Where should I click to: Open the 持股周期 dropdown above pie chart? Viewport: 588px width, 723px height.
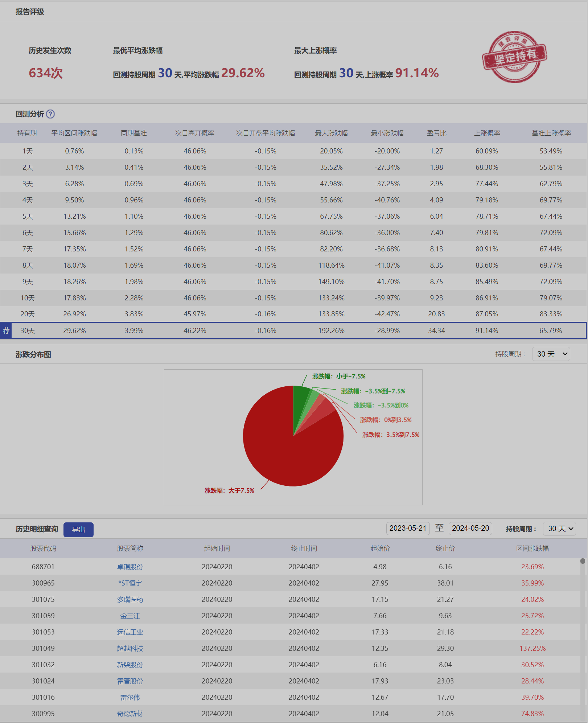551,354
